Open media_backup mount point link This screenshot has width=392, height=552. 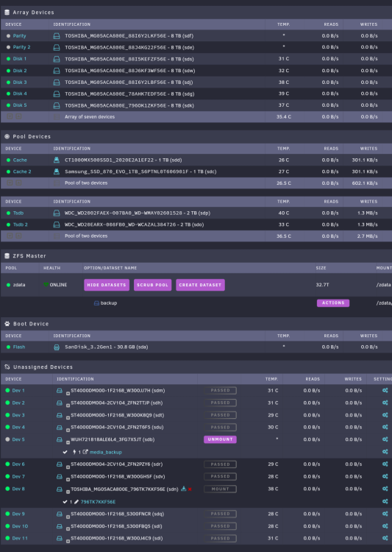pyautogui.click(x=106, y=452)
